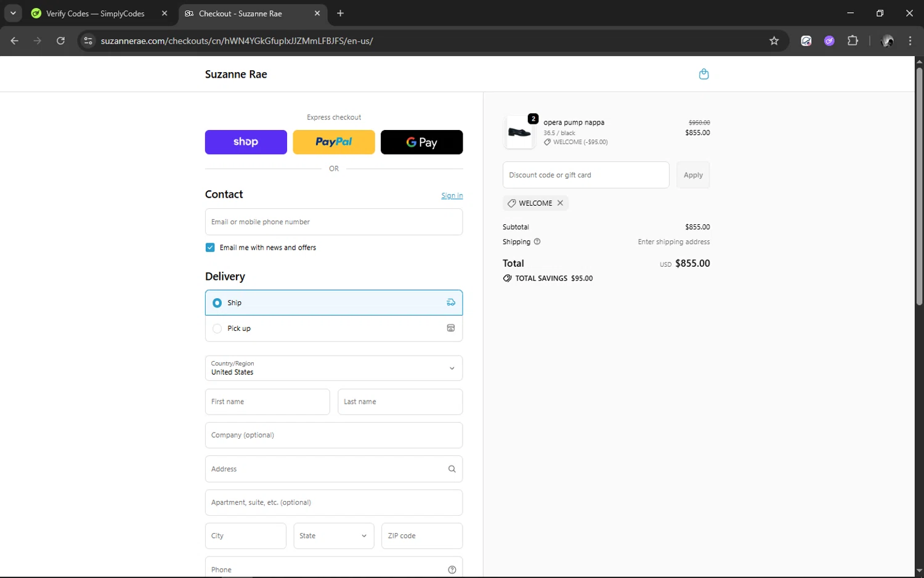The image size is (924, 578).
Task: Click the WELCOME (-$95.00) discount text
Action: pyautogui.click(x=580, y=142)
